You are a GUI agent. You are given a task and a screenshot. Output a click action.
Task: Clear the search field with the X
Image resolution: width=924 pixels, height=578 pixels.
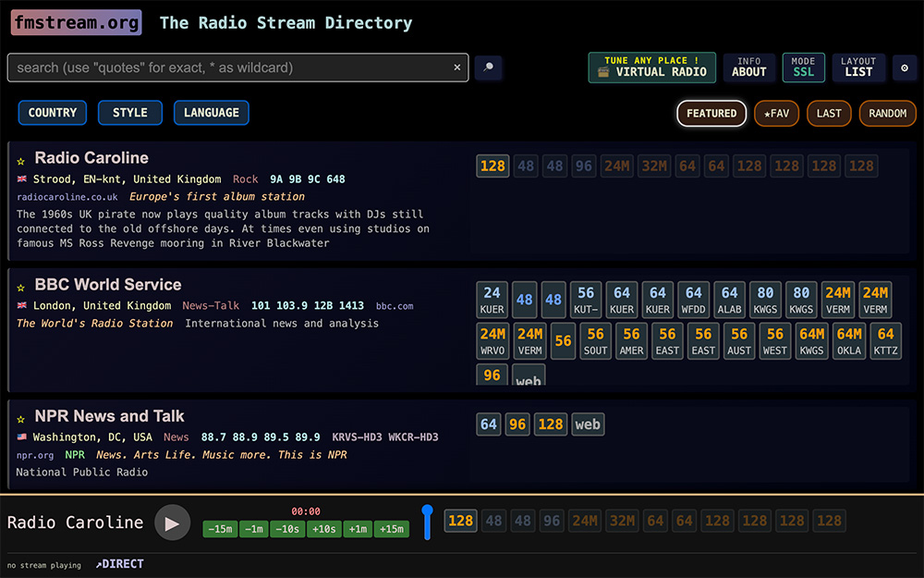point(456,68)
